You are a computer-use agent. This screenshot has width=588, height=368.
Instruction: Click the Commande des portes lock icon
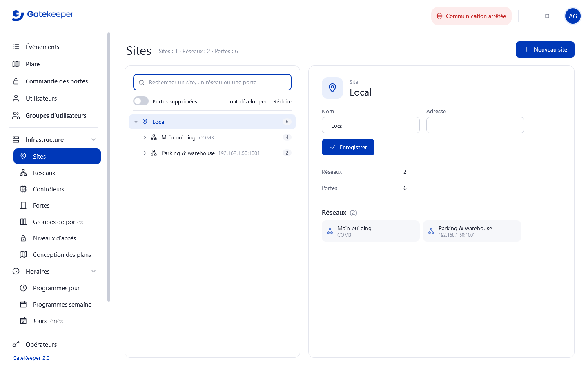16,81
